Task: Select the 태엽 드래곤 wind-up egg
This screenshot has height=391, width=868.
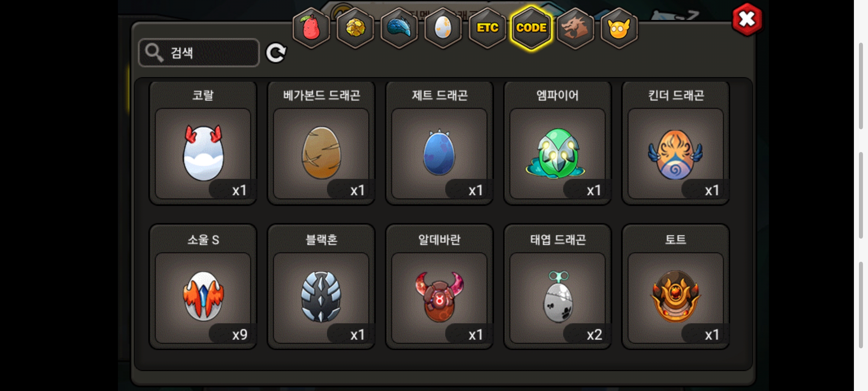Action: (557, 287)
